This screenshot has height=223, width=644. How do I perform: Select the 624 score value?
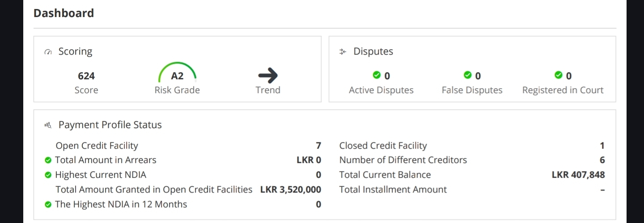pyautogui.click(x=86, y=76)
